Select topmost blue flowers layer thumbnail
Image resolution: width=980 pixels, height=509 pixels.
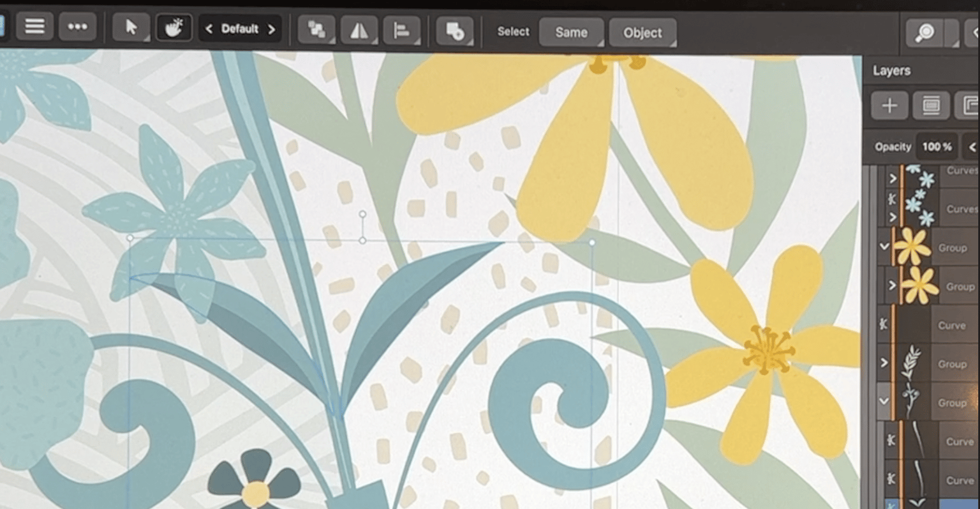click(920, 176)
